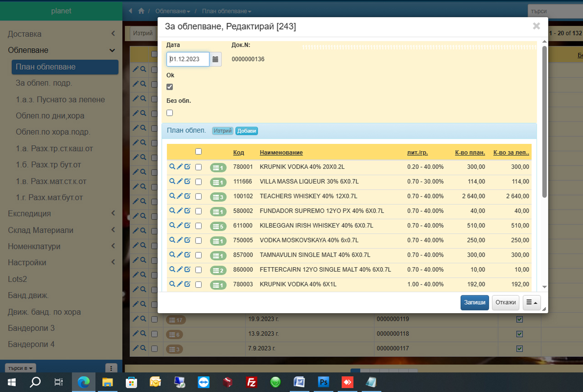Click pencil edit icon in VILLA MASSA LIQUEUR row

point(179,181)
